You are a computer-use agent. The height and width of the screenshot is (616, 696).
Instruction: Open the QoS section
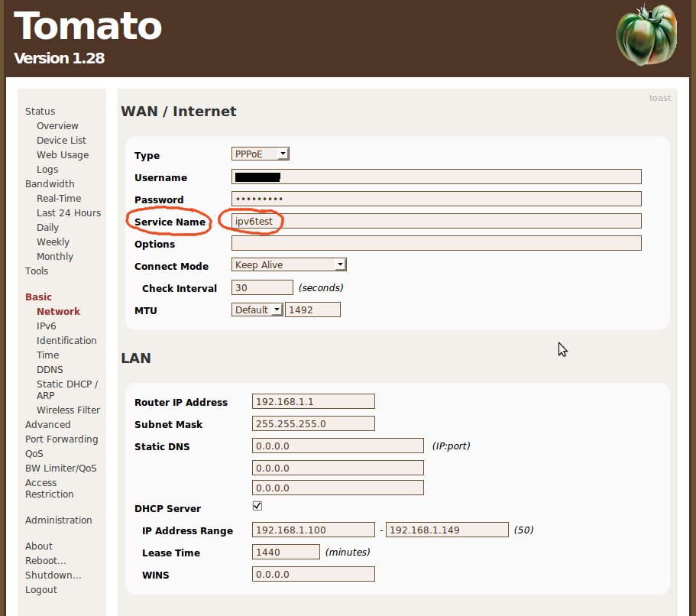point(34,454)
